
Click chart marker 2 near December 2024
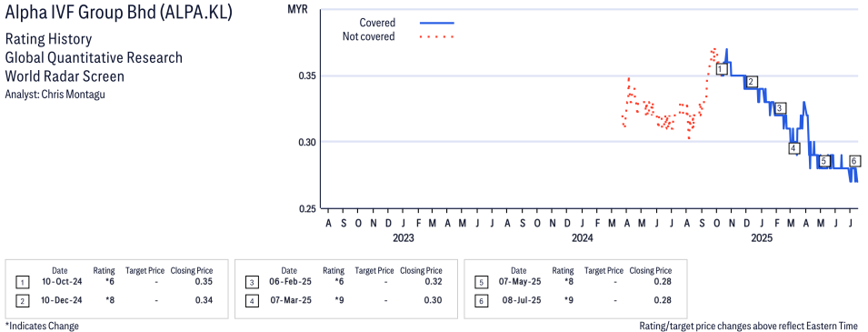click(751, 82)
